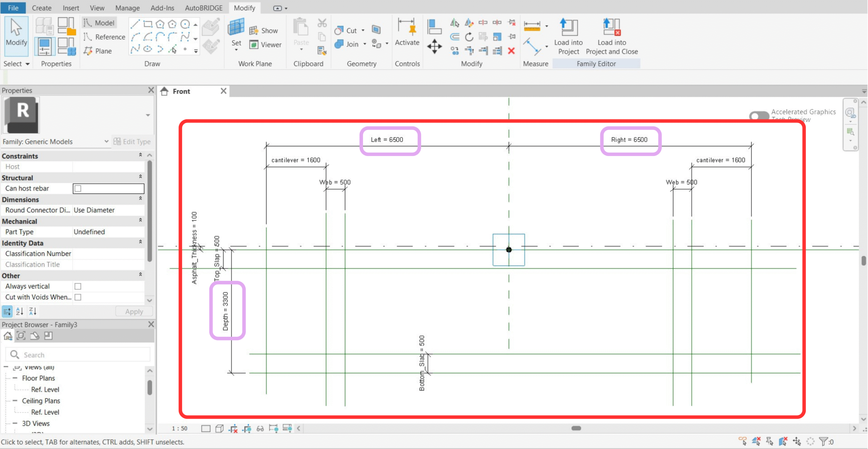
Task: Choose the Rectangle draw tool
Action: pos(147,24)
